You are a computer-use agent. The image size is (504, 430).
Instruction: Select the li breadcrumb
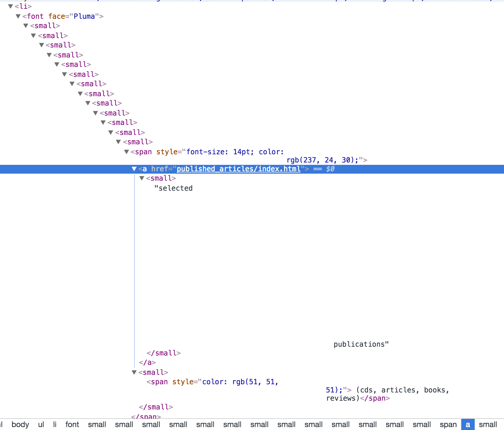(x=55, y=424)
